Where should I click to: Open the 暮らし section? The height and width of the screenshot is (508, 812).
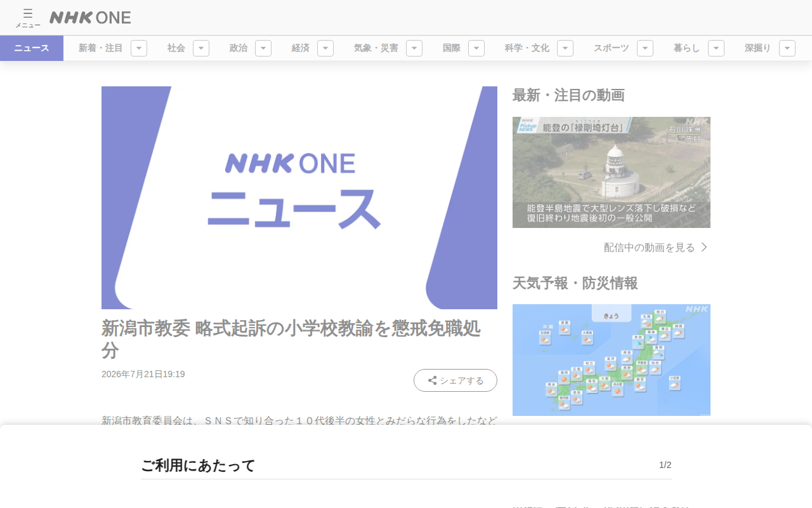[x=687, y=48]
